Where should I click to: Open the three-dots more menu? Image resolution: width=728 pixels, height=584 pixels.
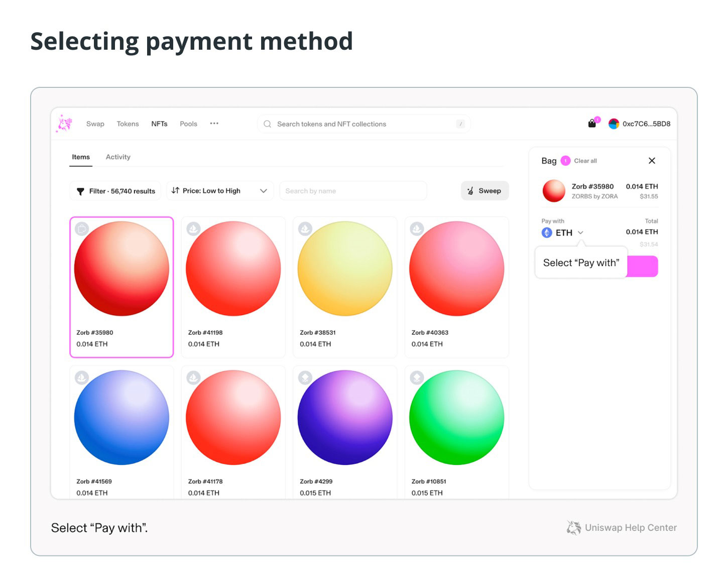[214, 124]
